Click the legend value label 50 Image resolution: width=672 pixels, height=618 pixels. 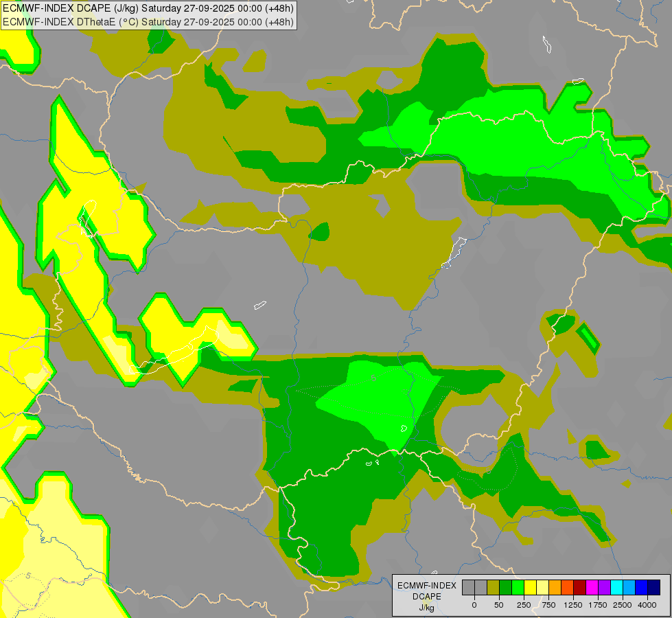click(499, 605)
